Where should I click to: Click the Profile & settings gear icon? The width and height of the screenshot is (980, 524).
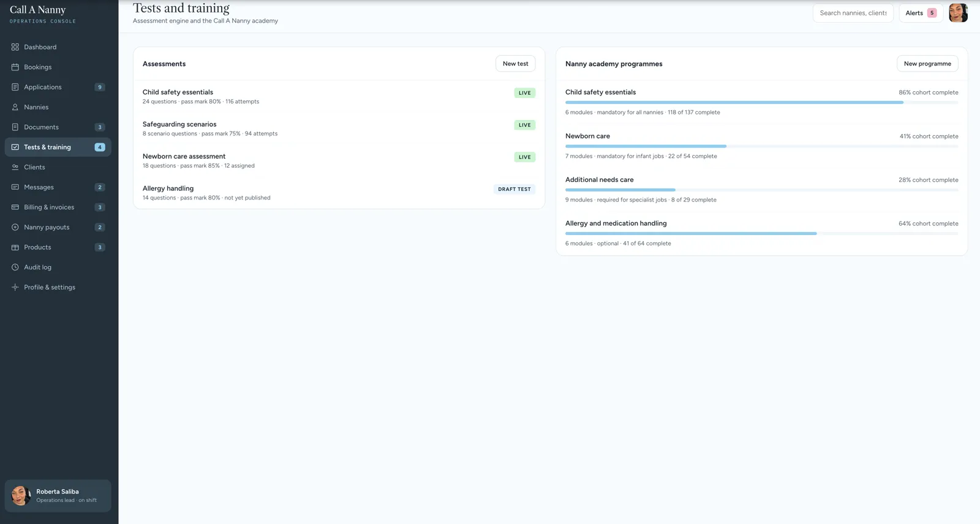click(15, 287)
